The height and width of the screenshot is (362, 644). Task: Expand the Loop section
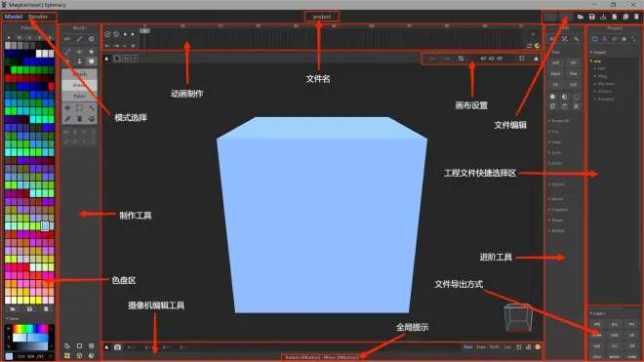point(554,142)
